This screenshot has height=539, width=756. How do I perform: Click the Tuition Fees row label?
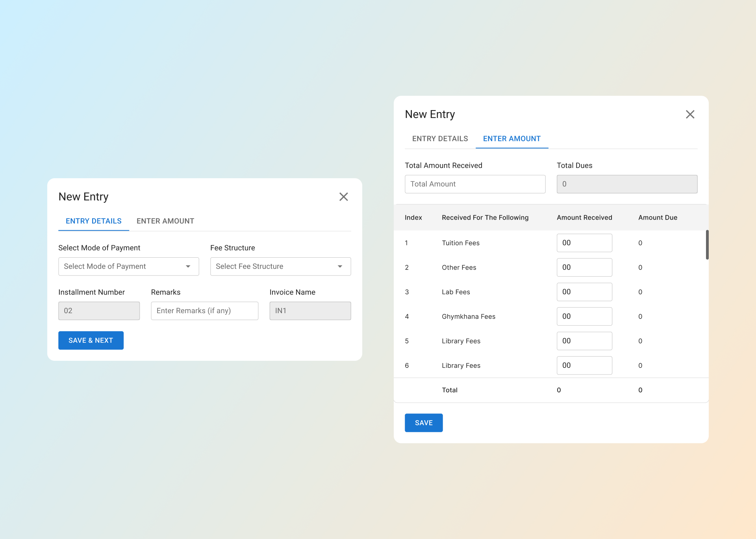[461, 243]
